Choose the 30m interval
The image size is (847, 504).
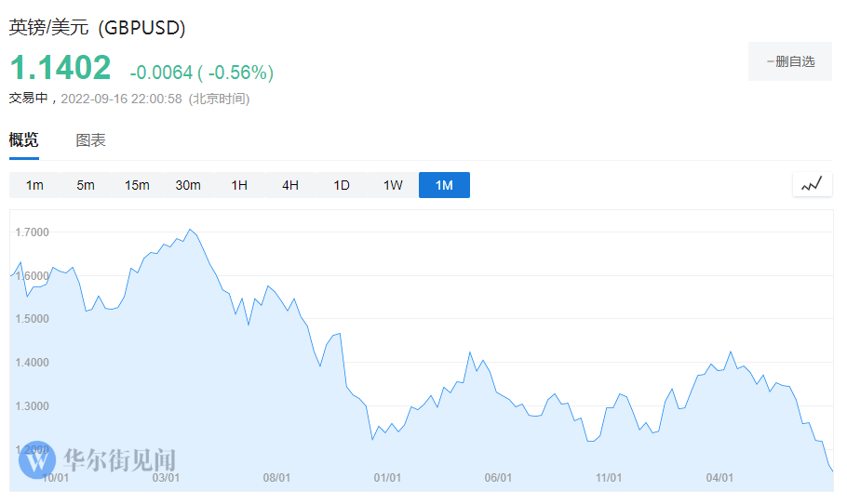pos(188,185)
